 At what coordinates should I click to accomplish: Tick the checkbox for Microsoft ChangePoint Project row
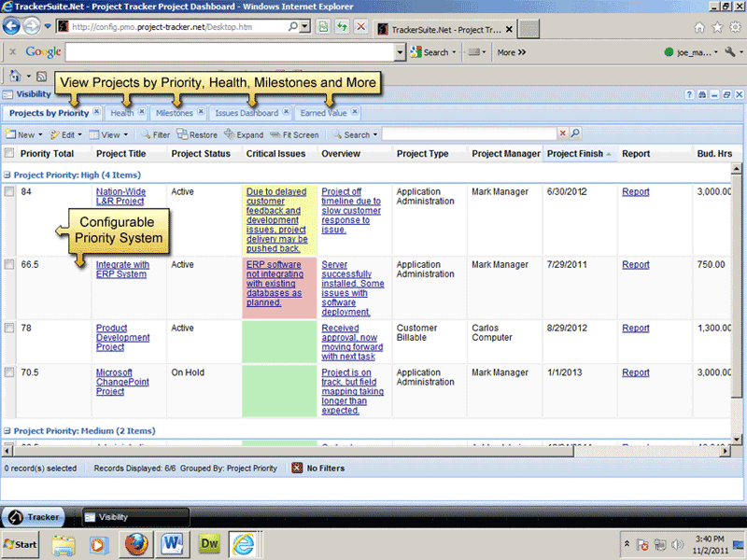point(8,372)
